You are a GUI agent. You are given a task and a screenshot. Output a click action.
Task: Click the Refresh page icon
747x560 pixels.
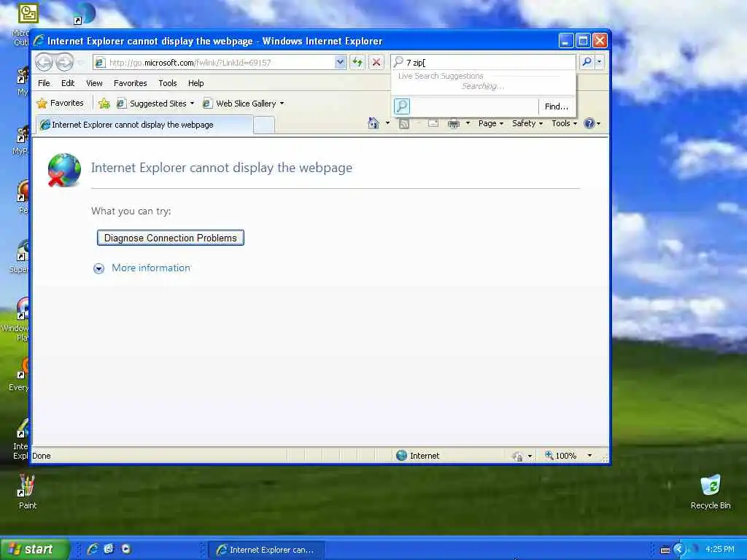[357, 63]
